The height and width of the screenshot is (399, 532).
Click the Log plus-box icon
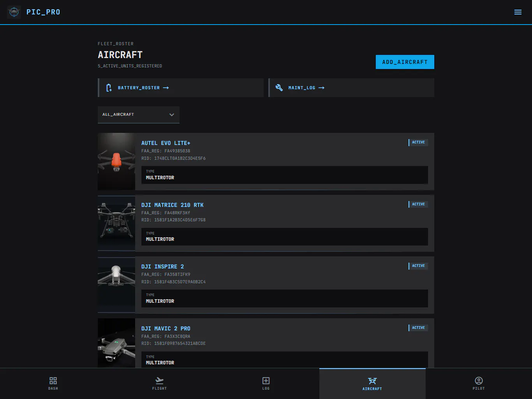click(266, 380)
